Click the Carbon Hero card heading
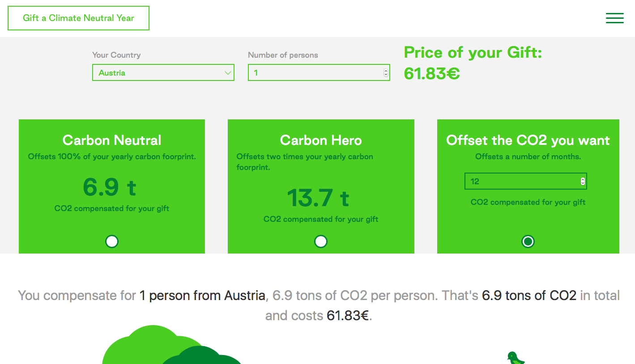635x364 pixels. coord(321,140)
